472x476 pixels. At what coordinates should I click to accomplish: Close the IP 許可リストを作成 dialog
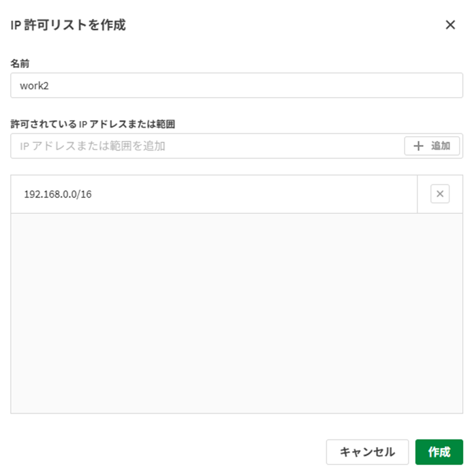450,25
